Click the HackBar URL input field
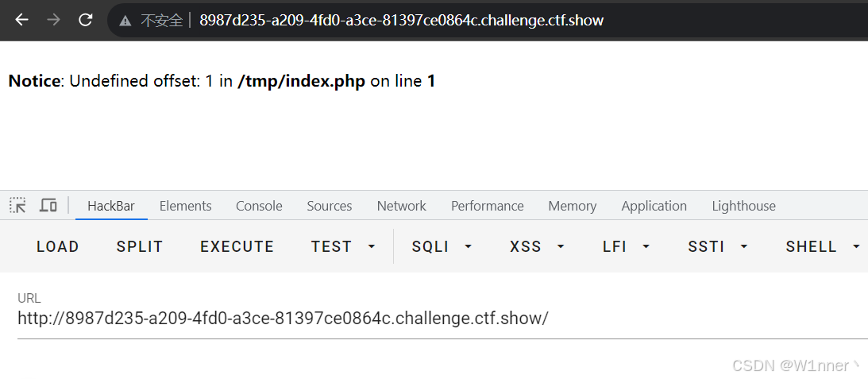Viewport: 868px width, 379px height. click(x=443, y=319)
